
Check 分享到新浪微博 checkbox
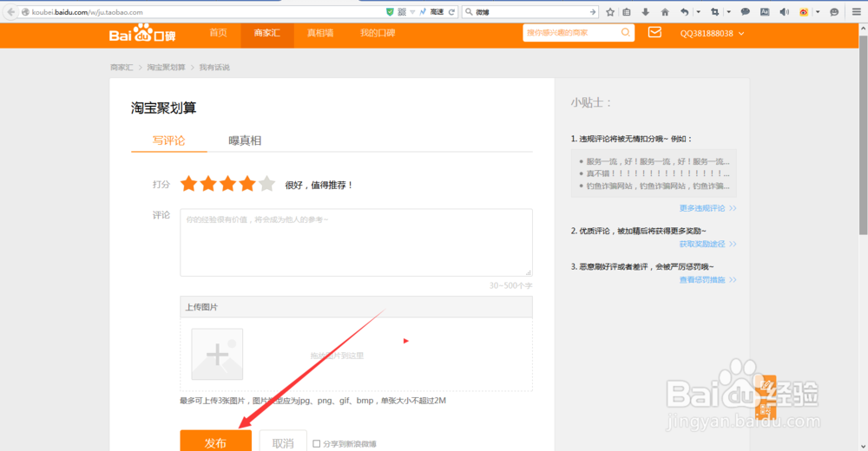click(317, 444)
